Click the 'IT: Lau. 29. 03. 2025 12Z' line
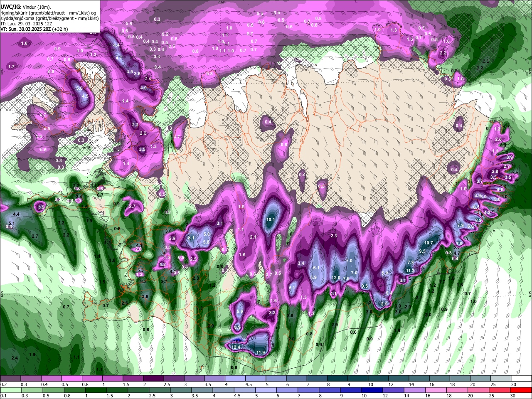 pyautogui.click(x=26, y=24)
